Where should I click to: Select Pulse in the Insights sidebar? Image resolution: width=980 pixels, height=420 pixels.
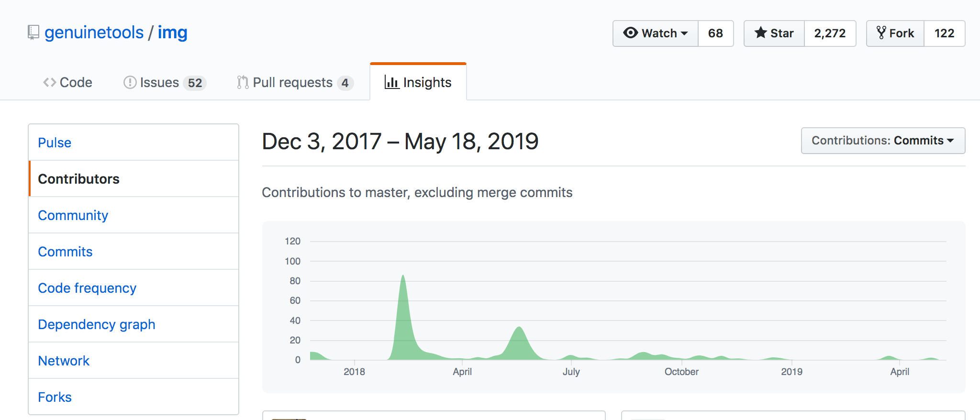point(55,143)
